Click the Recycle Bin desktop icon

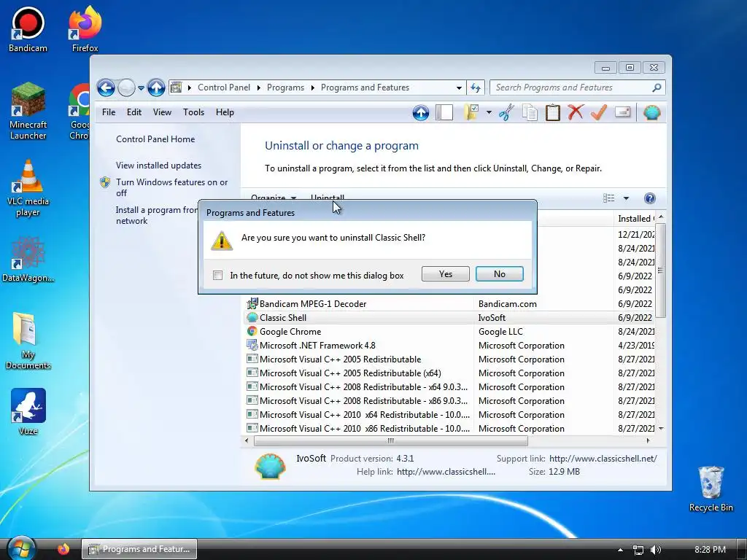[x=711, y=489]
